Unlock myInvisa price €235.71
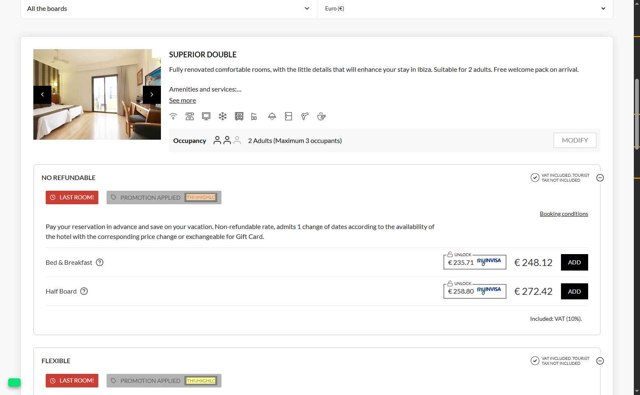Screen dimensions: 640x395 point(475,262)
